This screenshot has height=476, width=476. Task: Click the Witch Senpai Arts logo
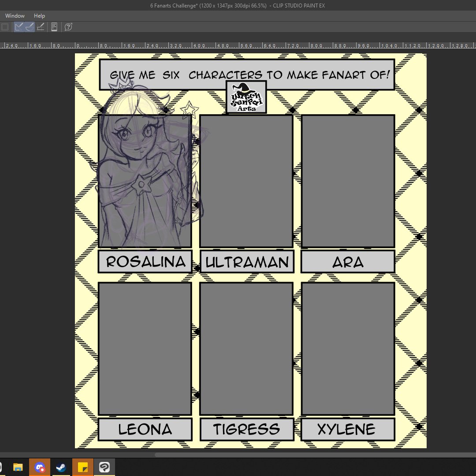point(246,97)
